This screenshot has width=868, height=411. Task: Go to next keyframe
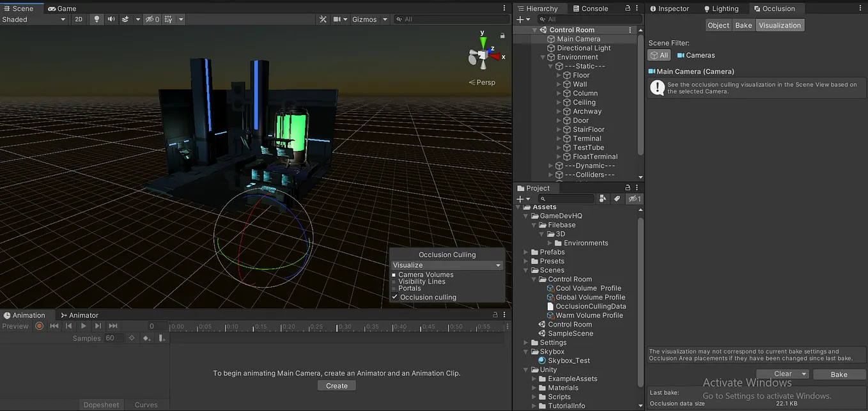click(98, 326)
